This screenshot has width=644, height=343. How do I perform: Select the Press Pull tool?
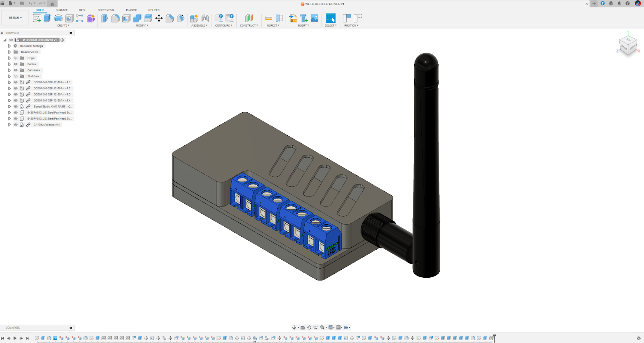(x=104, y=18)
